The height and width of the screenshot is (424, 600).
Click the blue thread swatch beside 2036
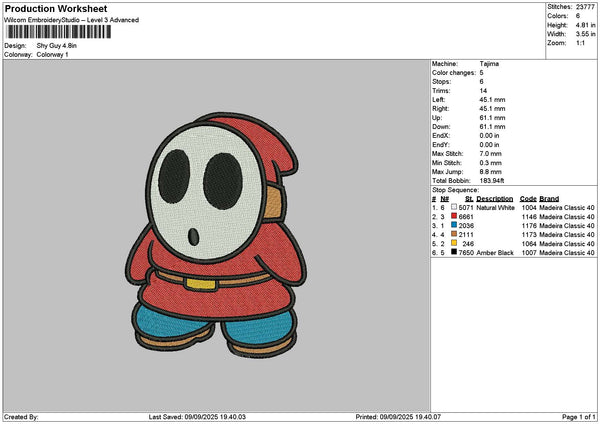click(x=454, y=225)
